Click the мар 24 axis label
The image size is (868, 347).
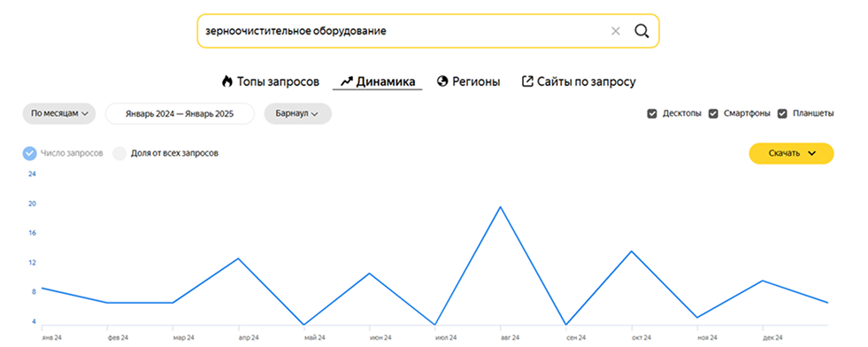183,337
